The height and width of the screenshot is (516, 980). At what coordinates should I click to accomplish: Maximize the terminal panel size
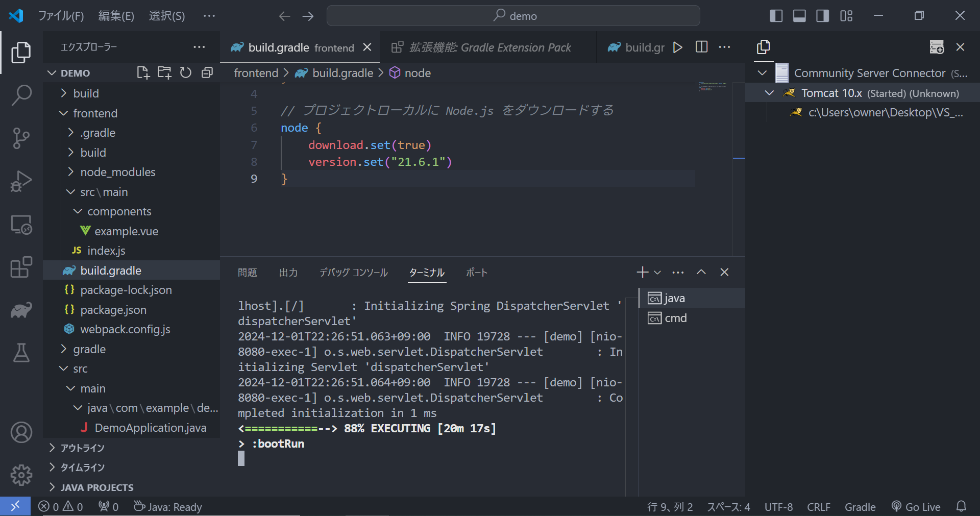701,272
